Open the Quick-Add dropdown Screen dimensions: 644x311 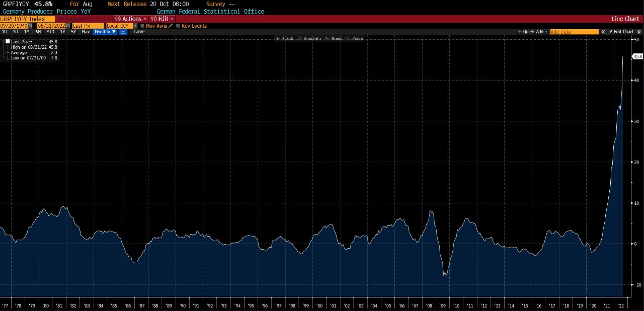[x=533, y=32]
